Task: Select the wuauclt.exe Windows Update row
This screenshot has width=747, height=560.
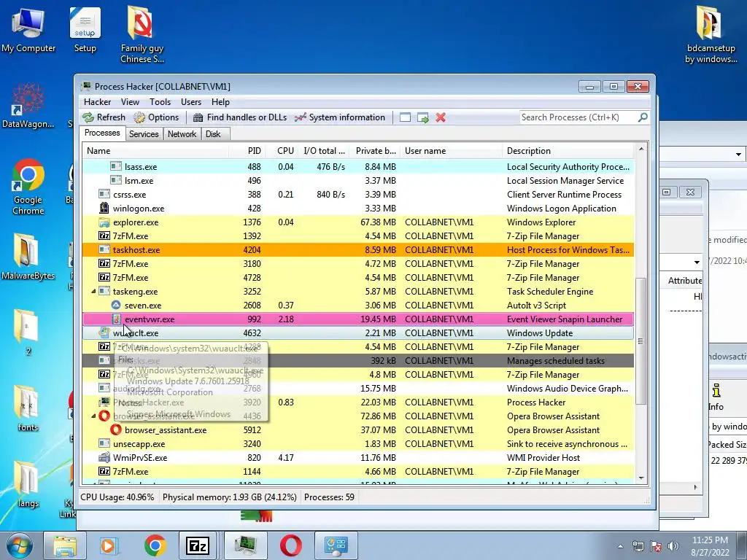Action: point(358,332)
